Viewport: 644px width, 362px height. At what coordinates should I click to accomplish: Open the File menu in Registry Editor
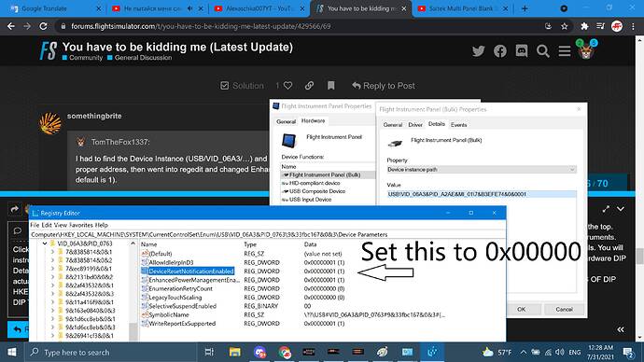point(35,225)
